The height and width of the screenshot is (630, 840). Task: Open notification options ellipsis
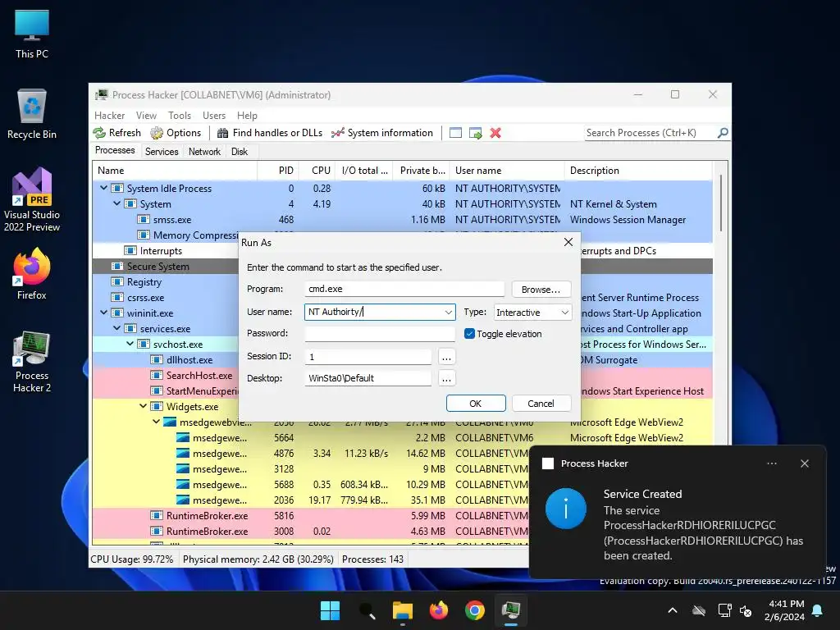click(x=772, y=463)
